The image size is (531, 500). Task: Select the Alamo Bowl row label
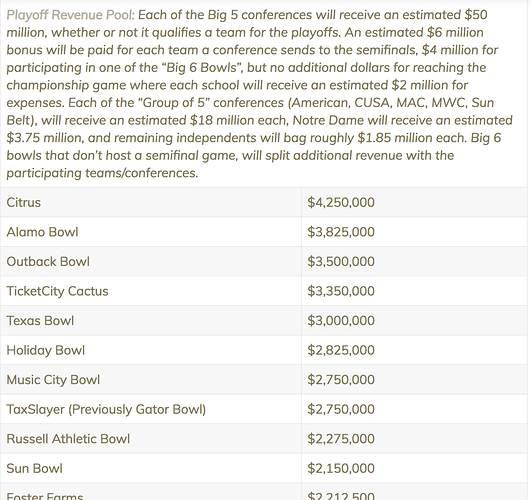42,232
